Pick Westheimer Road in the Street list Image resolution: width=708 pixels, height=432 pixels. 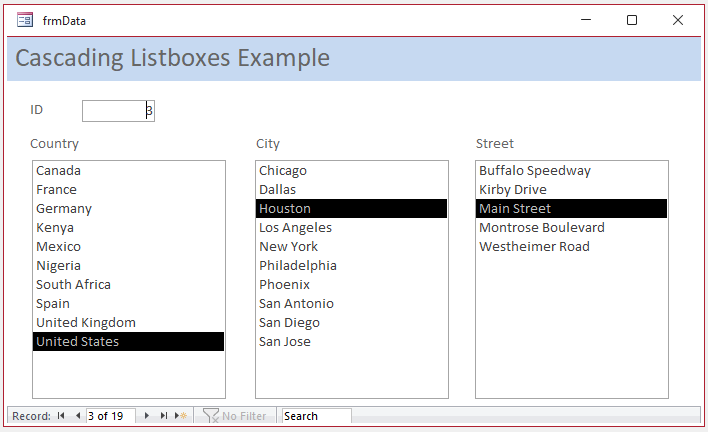572,246
